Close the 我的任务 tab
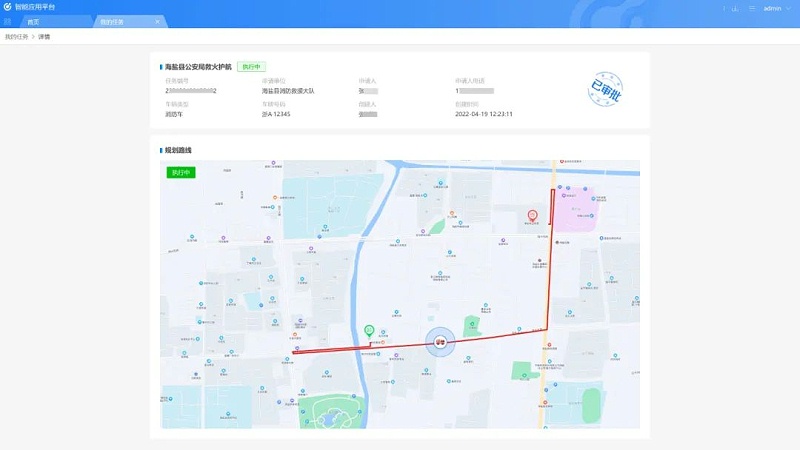Screen dimensions: 800x450 [157, 21]
